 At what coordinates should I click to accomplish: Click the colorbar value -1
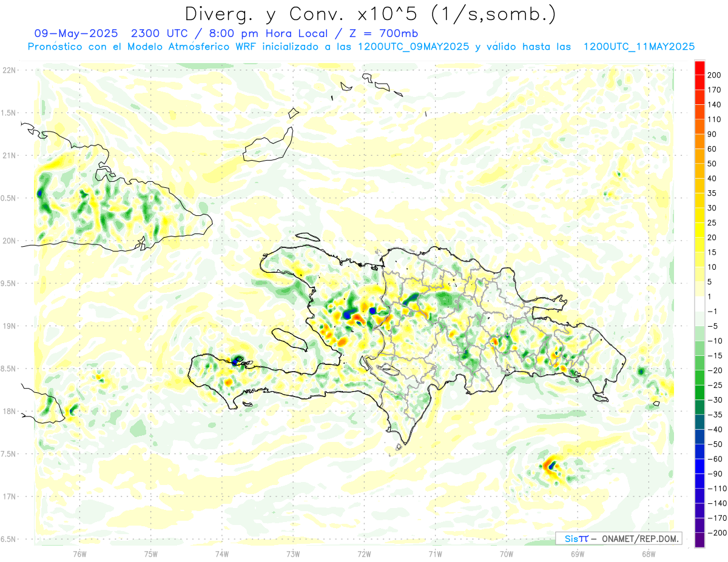[x=713, y=312]
